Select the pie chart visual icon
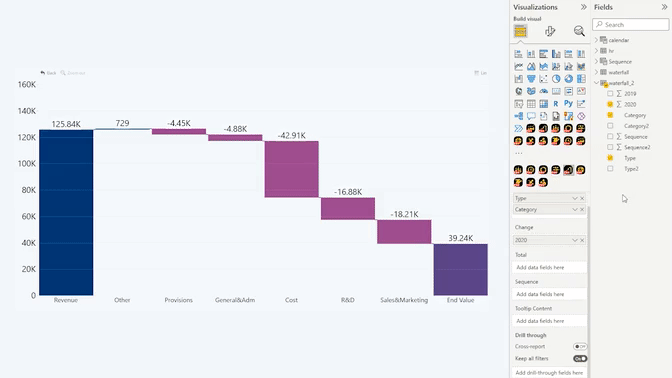This screenshot has width=672, height=378. tap(556, 79)
